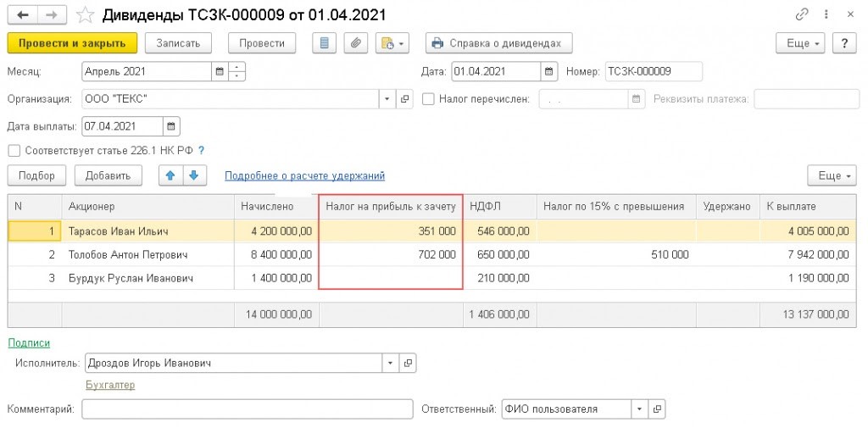Open calendar for payout date field
This screenshot has width=868, height=428.
point(171,127)
